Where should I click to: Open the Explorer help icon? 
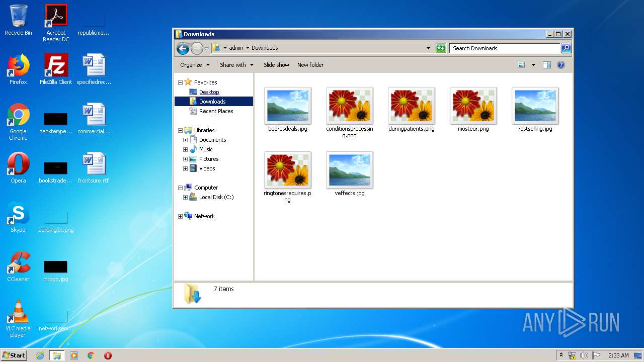(x=561, y=65)
